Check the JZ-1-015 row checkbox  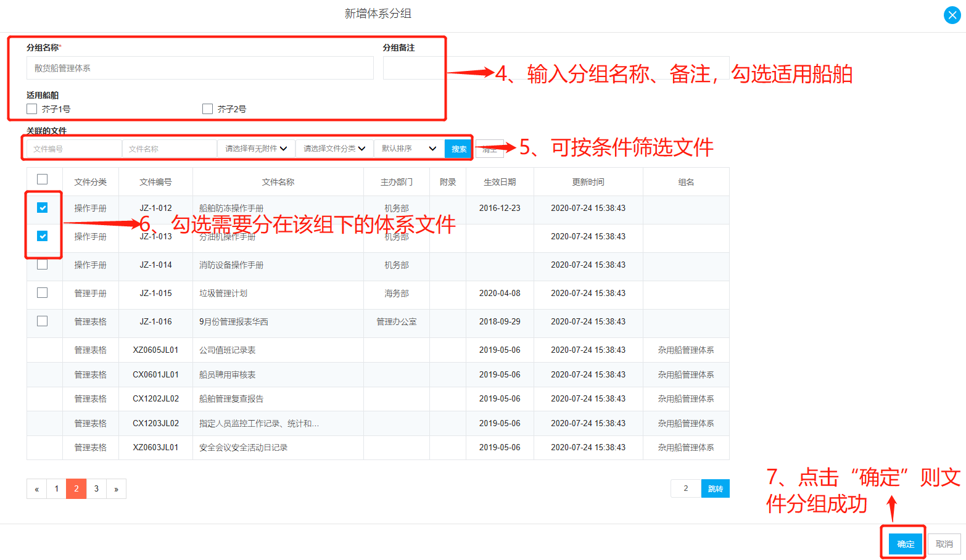pos(42,293)
